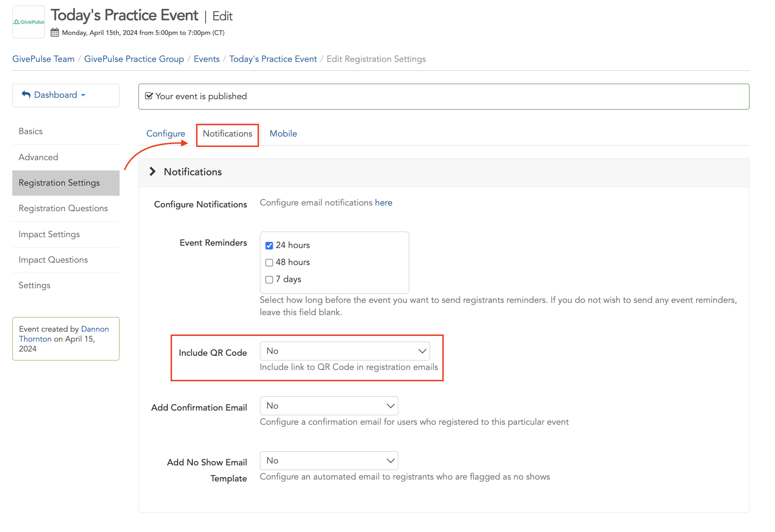Click the Events breadcrumb link
This screenshot has width=775, height=532.
pyautogui.click(x=207, y=59)
